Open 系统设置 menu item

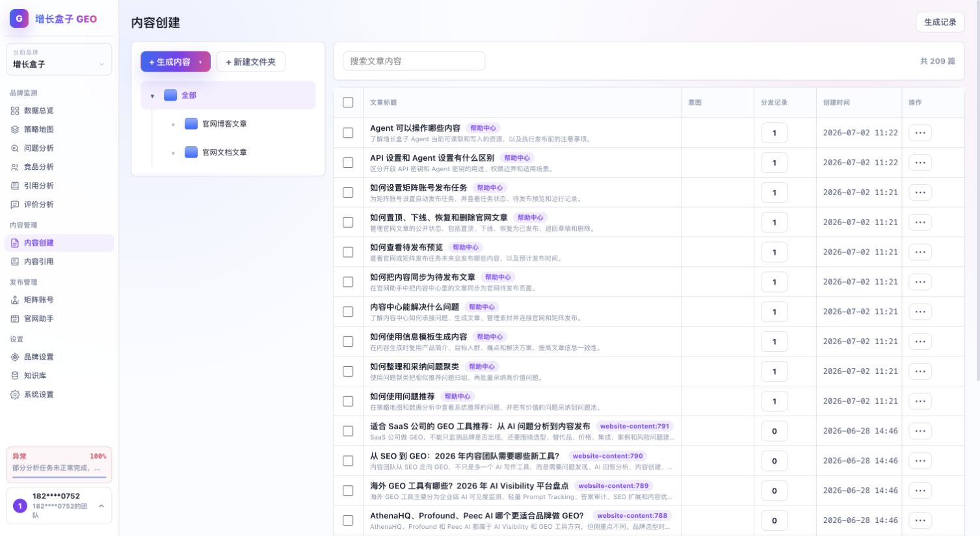[59, 395]
